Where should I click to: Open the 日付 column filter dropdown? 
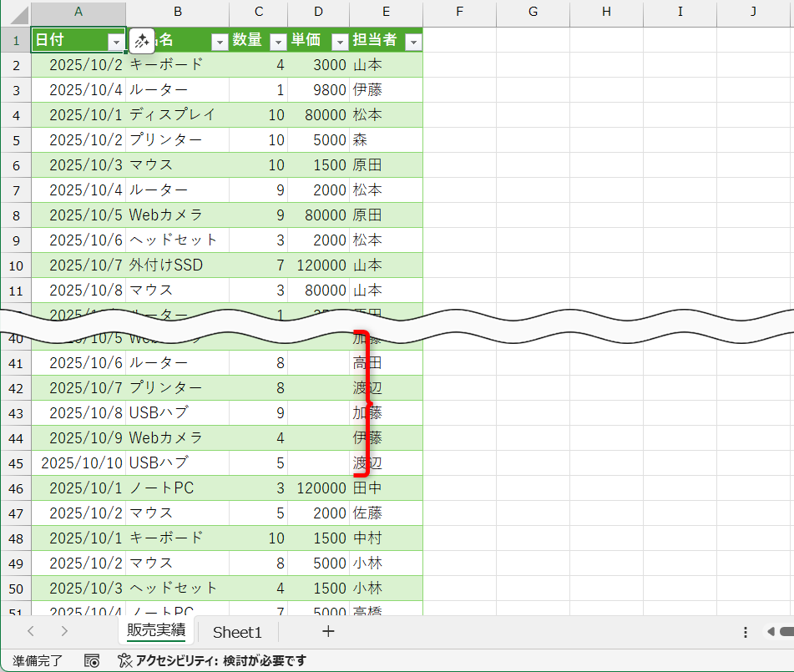[x=116, y=42]
